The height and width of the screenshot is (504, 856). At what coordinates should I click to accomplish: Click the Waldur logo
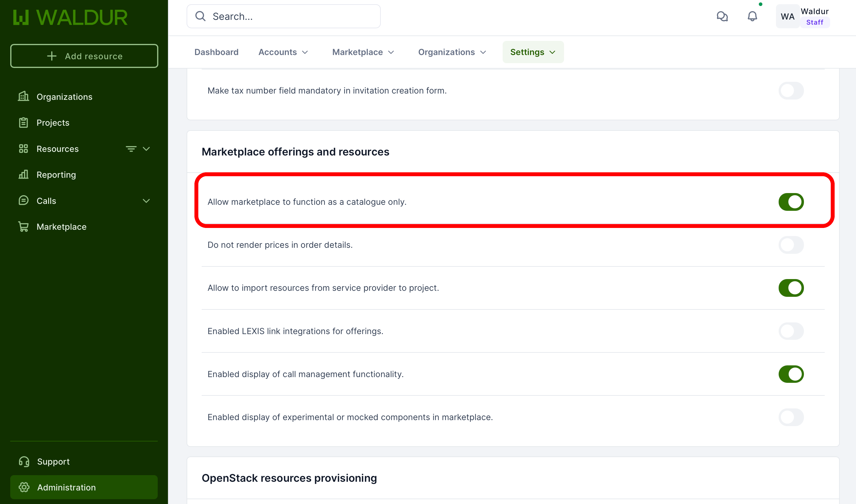(x=70, y=17)
